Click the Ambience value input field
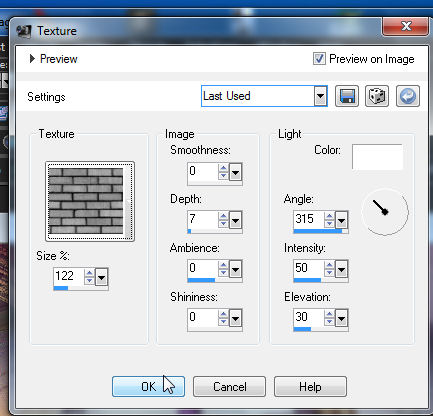 (x=203, y=268)
